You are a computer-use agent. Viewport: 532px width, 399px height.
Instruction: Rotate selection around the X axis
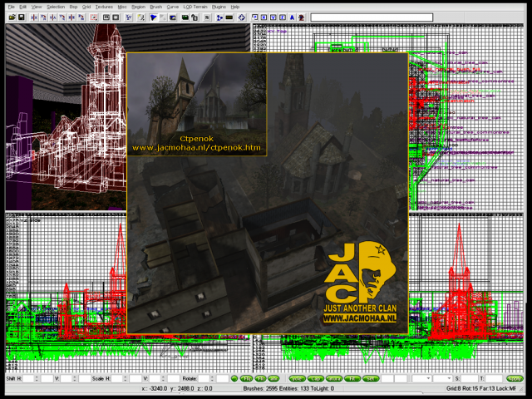click(x=43, y=17)
